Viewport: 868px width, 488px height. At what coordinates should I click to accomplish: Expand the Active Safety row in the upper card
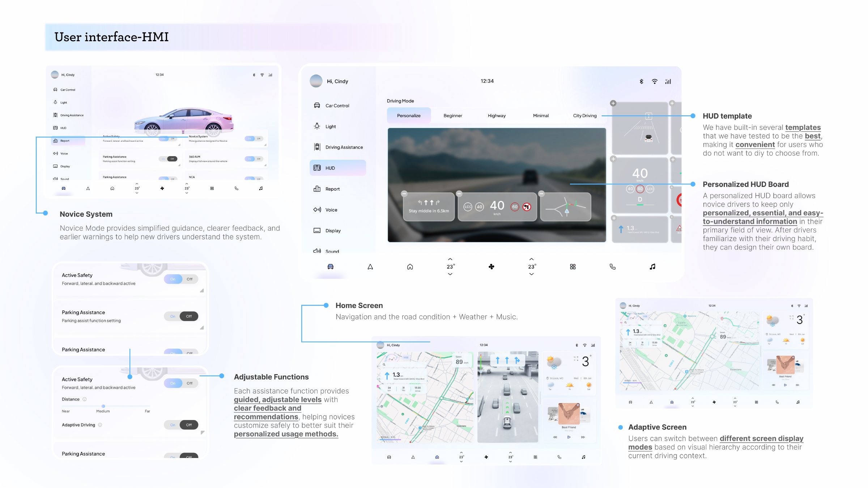(202, 290)
